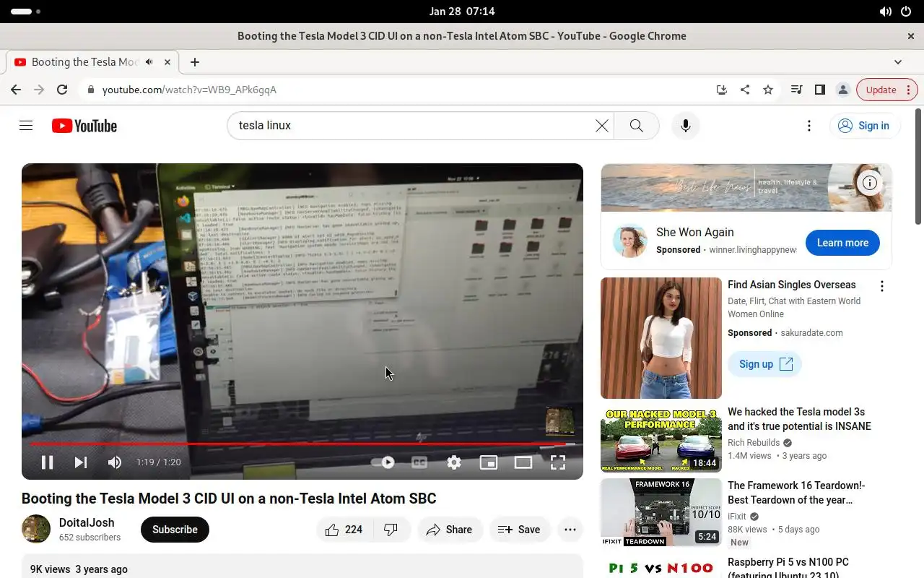Click Learn more on sponsored ad
Image resolution: width=924 pixels, height=578 pixels.
click(842, 243)
